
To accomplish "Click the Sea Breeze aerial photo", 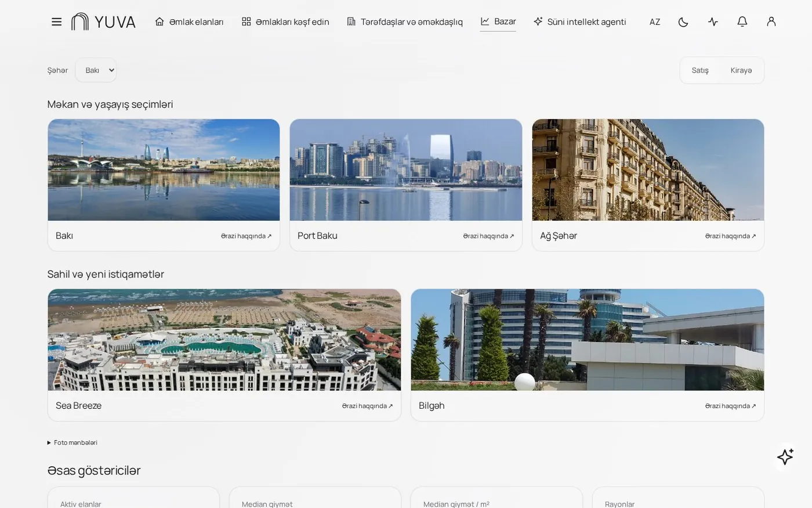I will [x=224, y=340].
